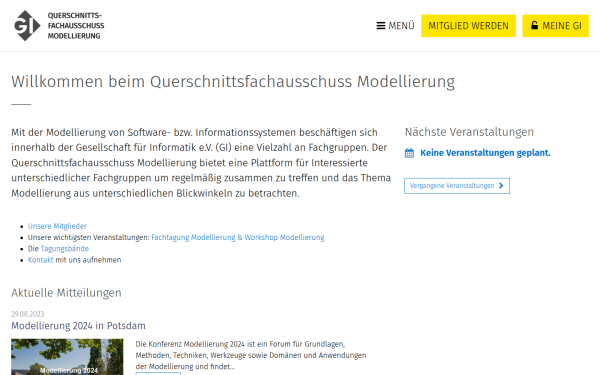Click the GI diamond logo

[27, 26]
